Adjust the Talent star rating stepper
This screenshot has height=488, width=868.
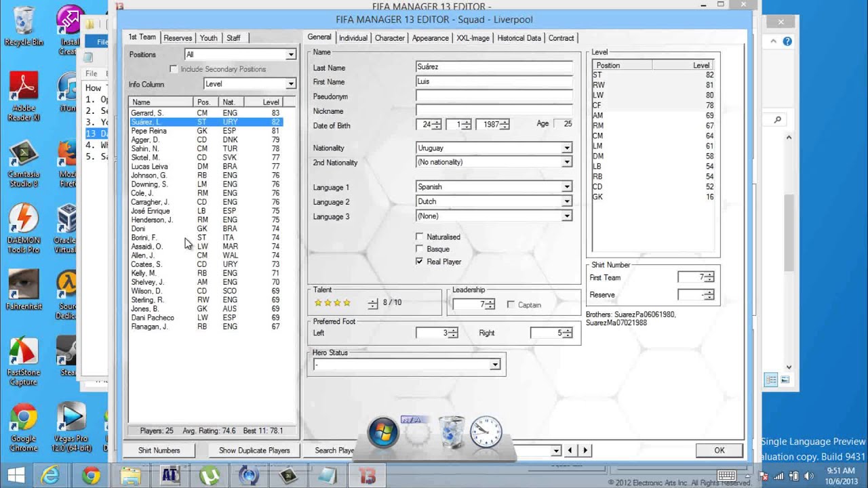[x=373, y=304]
